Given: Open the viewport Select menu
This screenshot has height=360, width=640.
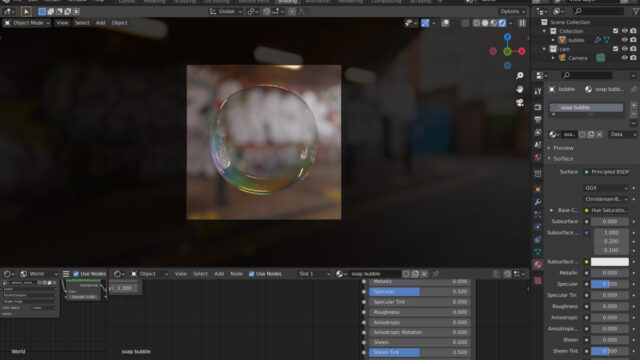Looking at the screenshot, I should (82, 23).
